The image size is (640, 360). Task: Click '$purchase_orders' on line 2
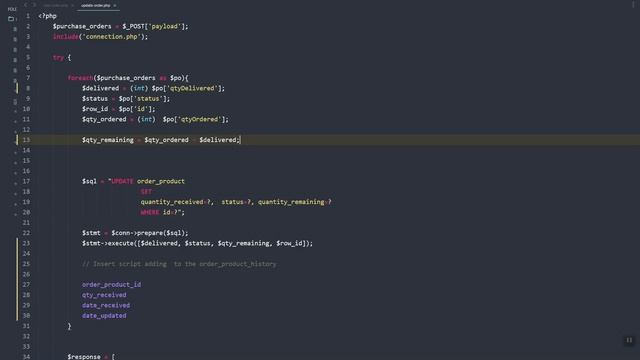82,27
